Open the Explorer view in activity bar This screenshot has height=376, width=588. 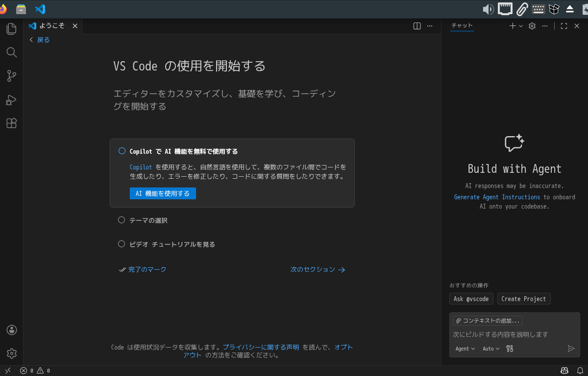(x=11, y=29)
